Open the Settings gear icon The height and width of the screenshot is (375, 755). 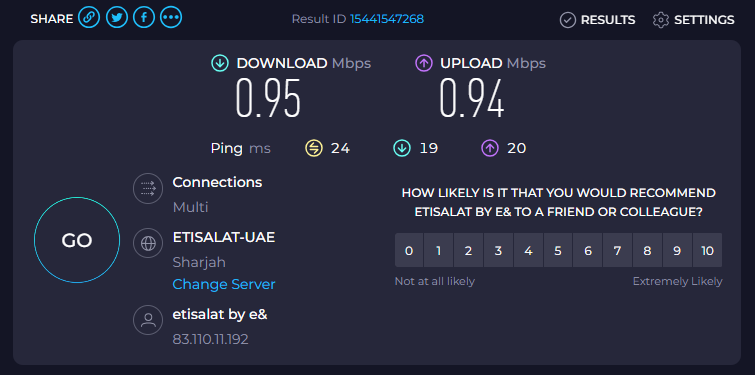pos(661,20)
